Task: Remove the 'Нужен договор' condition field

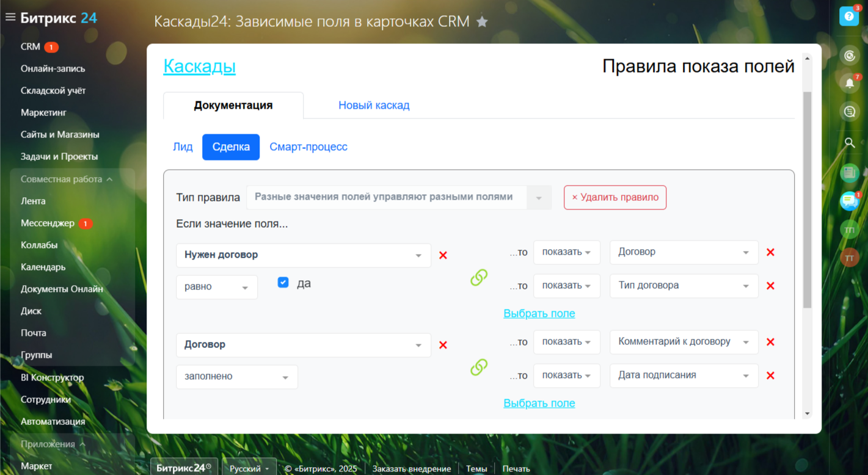Action: [443, 255]
